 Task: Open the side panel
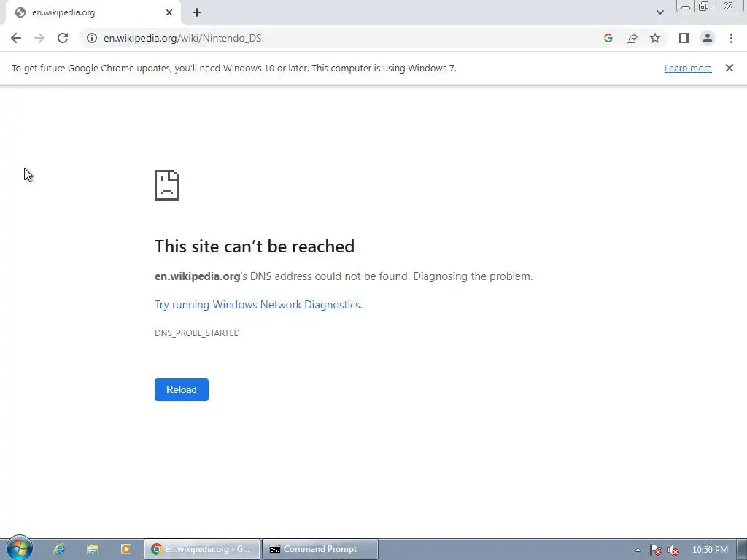[x=684, y=38]
